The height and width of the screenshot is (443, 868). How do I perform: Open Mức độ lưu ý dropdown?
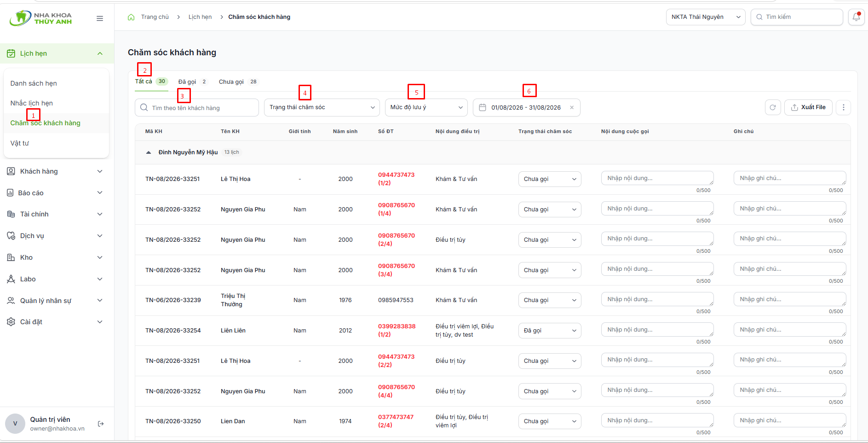(426, 107)
